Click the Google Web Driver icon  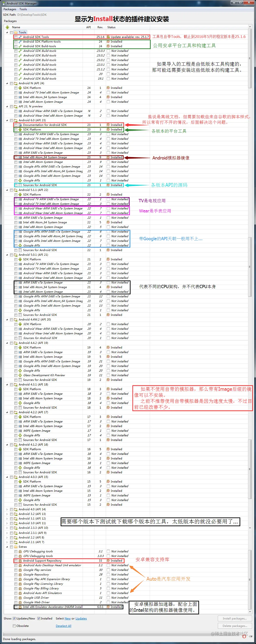tap(20, 602)
